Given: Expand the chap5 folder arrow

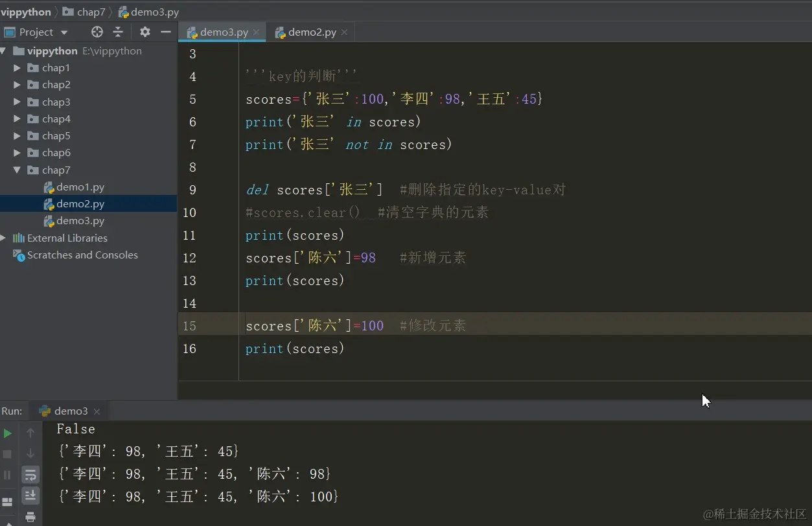Looking at the screenshot, I should pyautogui.click(x=17, y=135).
